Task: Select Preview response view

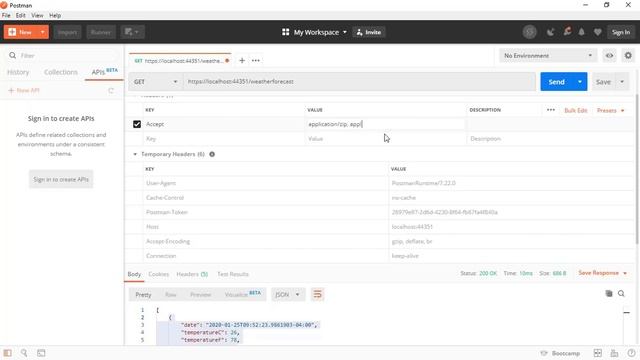Action: click(x=200, y=294)
